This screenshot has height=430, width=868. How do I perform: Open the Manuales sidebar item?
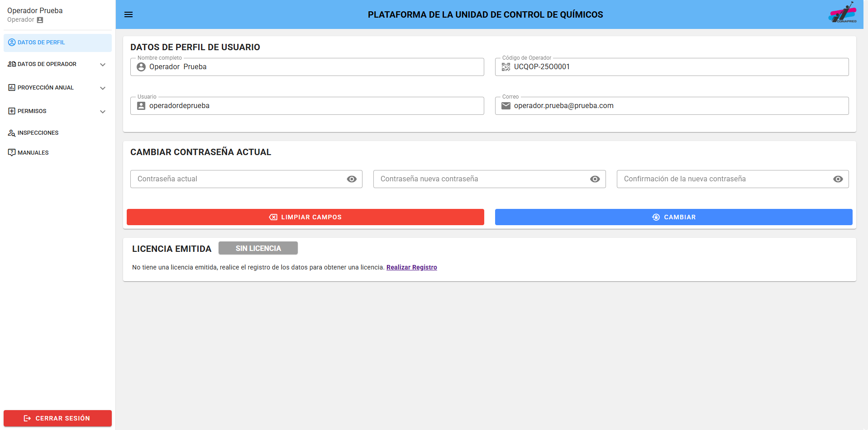(x=33, y=153)
